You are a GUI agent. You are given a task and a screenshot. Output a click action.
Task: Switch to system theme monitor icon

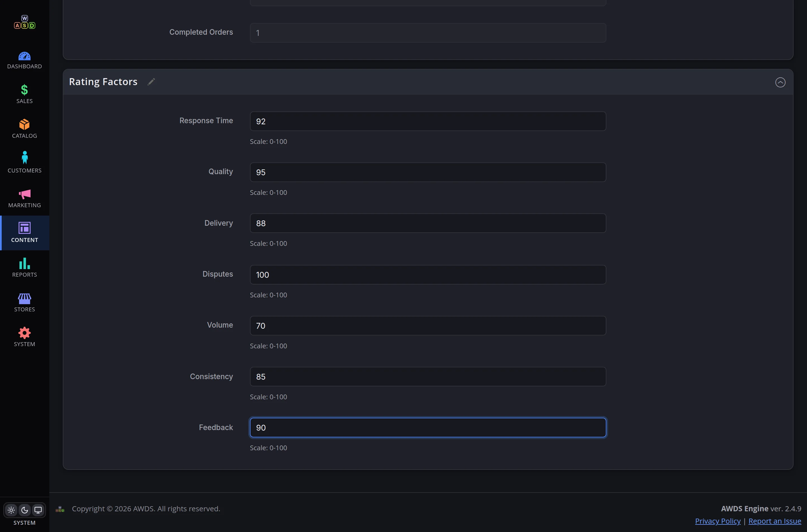click(x=38, y=510)
